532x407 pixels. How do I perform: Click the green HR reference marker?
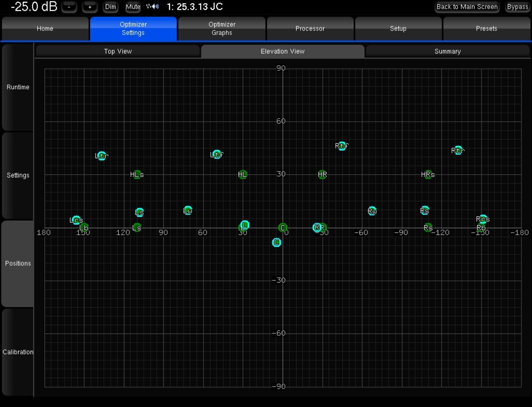323,174
